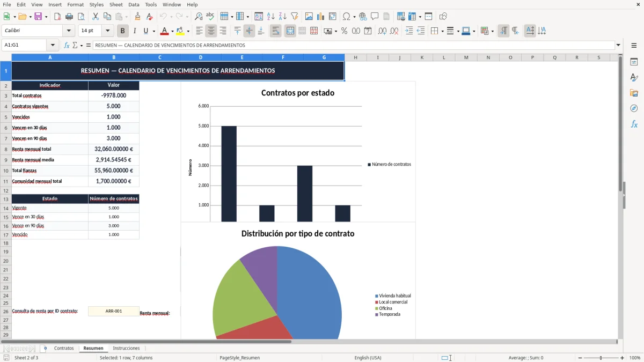Click the zoom in plus button
This screenshot has width=644, height=362.
[x=622, y=358]
